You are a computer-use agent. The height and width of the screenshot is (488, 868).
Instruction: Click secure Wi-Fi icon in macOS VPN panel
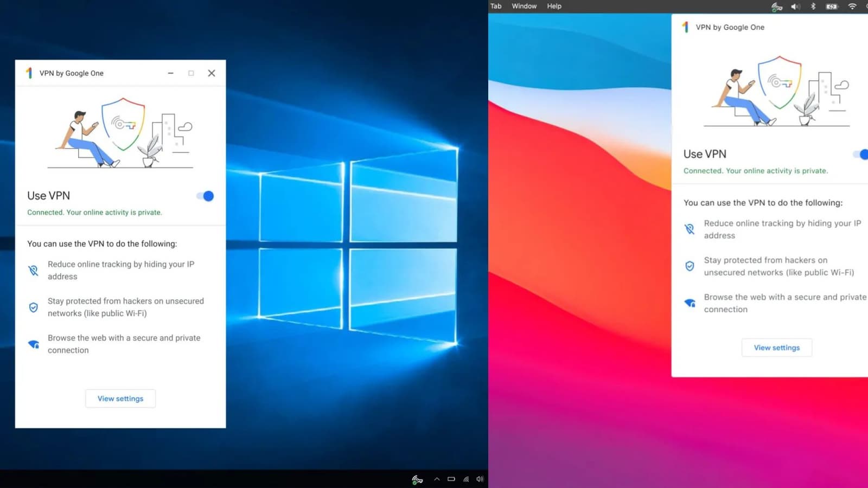[x=690, y=303]
